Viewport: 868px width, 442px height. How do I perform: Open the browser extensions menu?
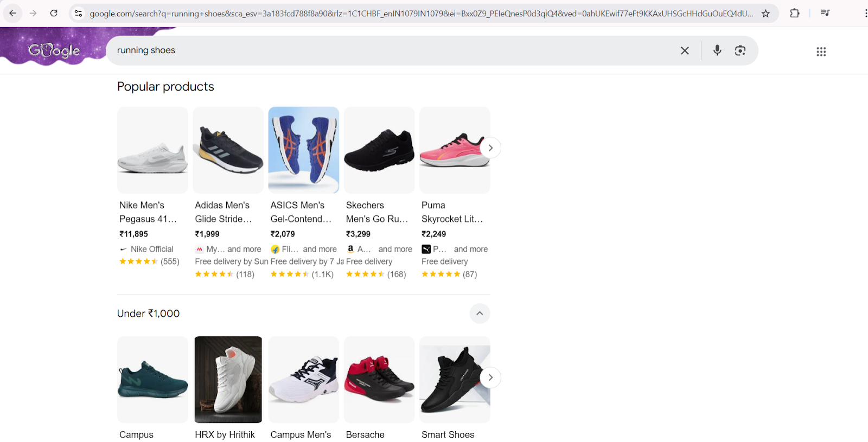[795, 14]
